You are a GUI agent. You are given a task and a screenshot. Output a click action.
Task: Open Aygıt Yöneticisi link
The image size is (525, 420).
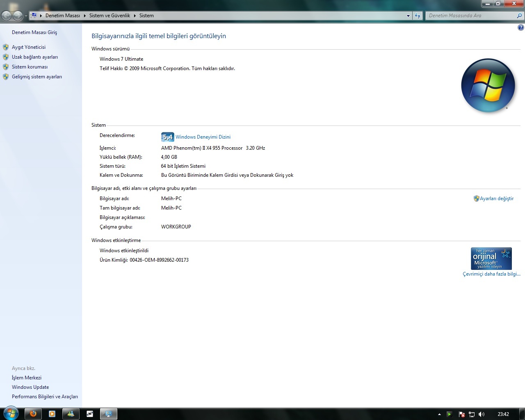(29, 47)
